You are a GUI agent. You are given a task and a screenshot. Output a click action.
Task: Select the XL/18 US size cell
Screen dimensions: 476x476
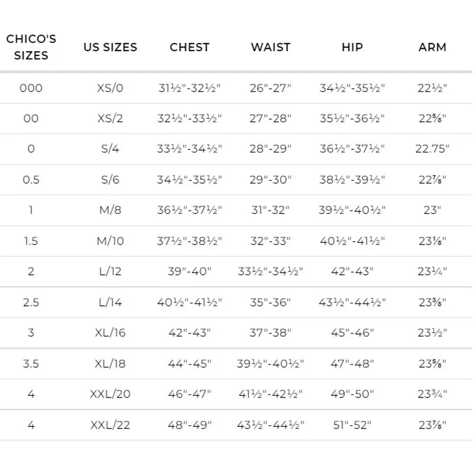pos(110,364)
